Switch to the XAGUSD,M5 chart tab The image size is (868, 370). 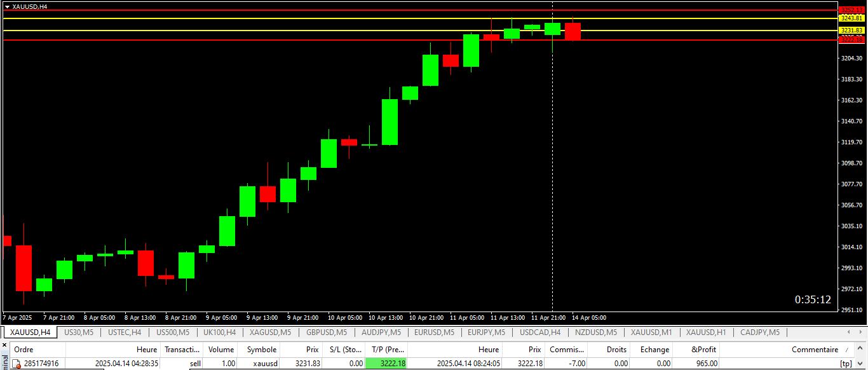click(270, 332)
